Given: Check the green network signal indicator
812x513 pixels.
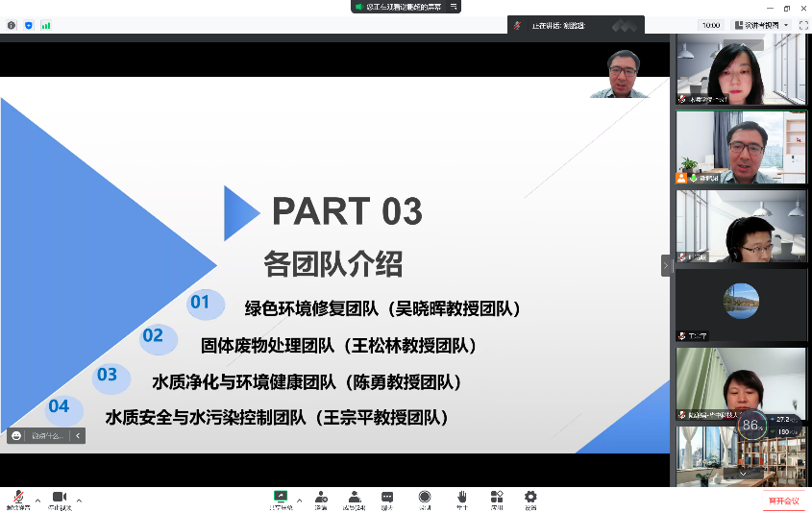Looking at the screenshot, I should [45, 25].
